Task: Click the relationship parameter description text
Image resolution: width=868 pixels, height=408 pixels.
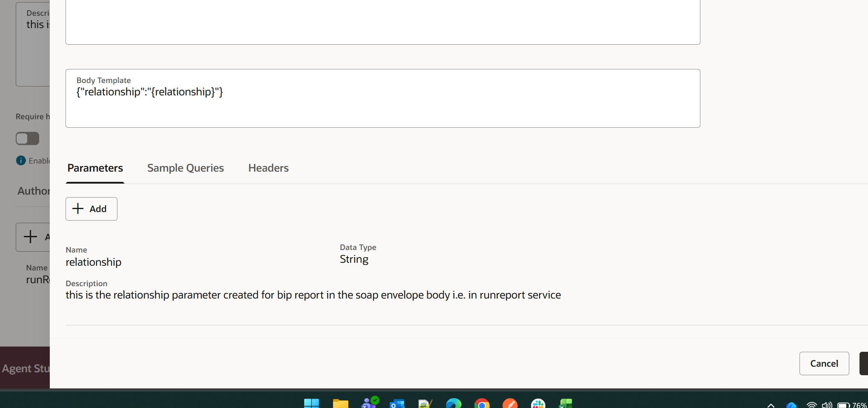Action: [313, 295]
